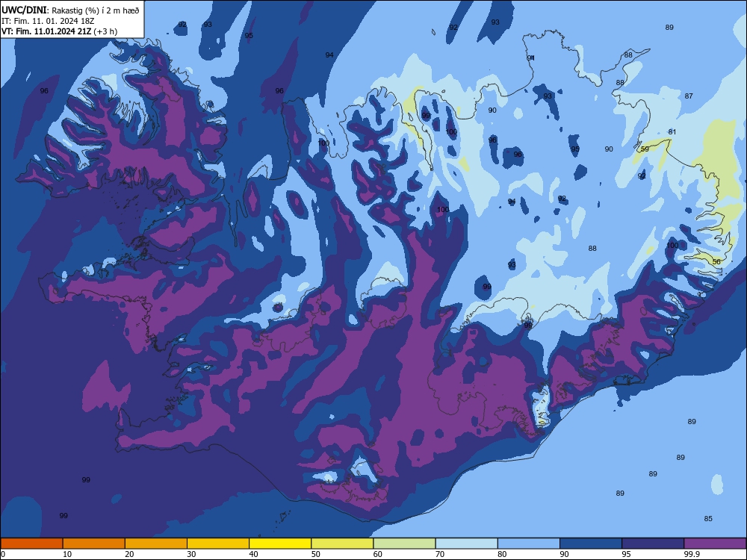
Task: Click the '10' legend scale label
Action: tap(67, 554)
